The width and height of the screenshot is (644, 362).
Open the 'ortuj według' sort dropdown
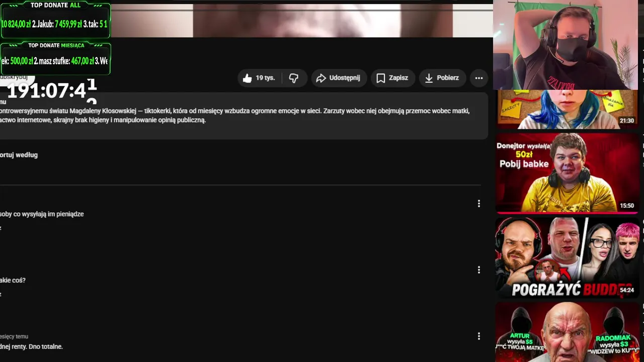point(19,155)
